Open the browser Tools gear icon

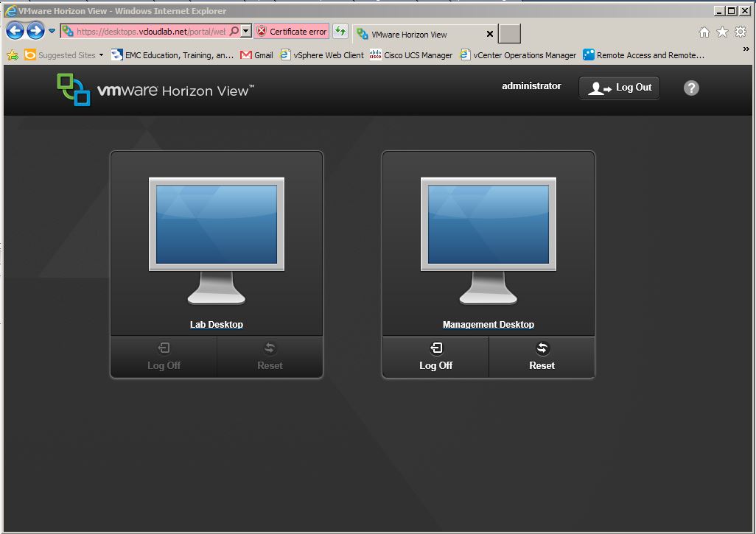coord(740,32)
